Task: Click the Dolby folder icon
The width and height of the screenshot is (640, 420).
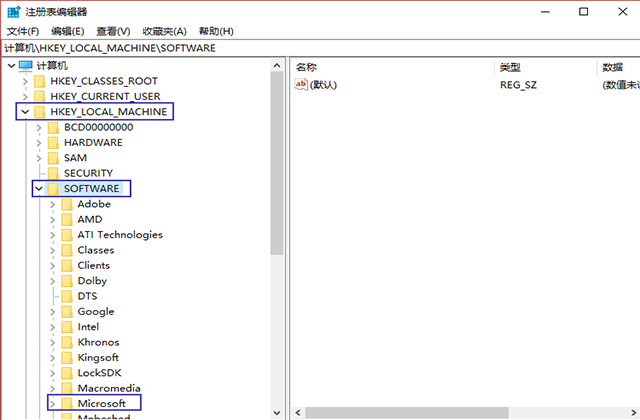Action: tap(67, 281)
